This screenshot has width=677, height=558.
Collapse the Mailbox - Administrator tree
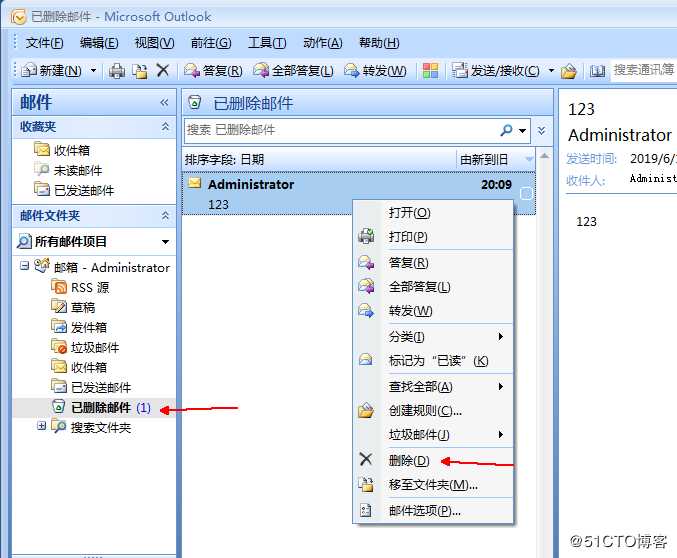coord(25,265)
